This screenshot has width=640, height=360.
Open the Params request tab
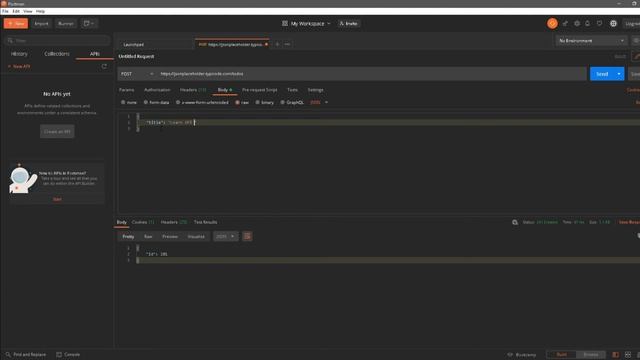tap(127, 90)
